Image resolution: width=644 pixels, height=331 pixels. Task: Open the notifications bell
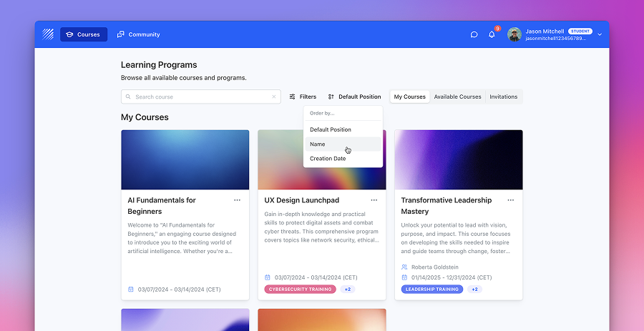pos(492,34)
